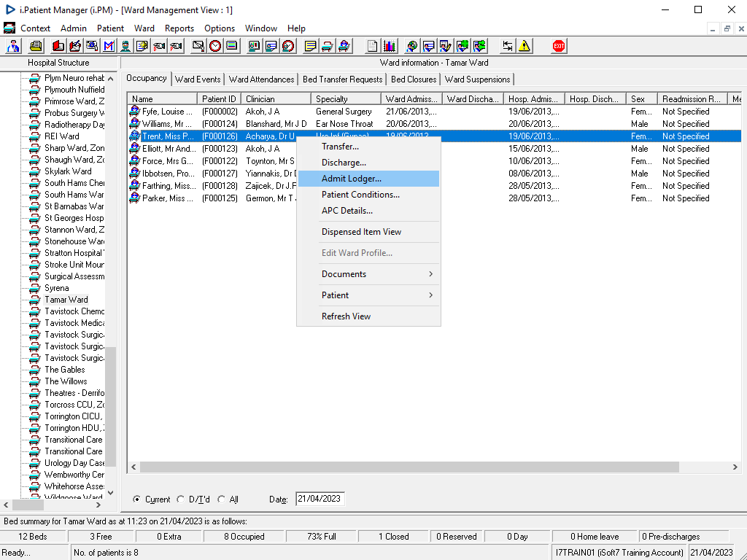Click the Name column header
Image resolution: width=747 pixels, height=560 pixels.
pyautogui.click(x=163, y=99)
